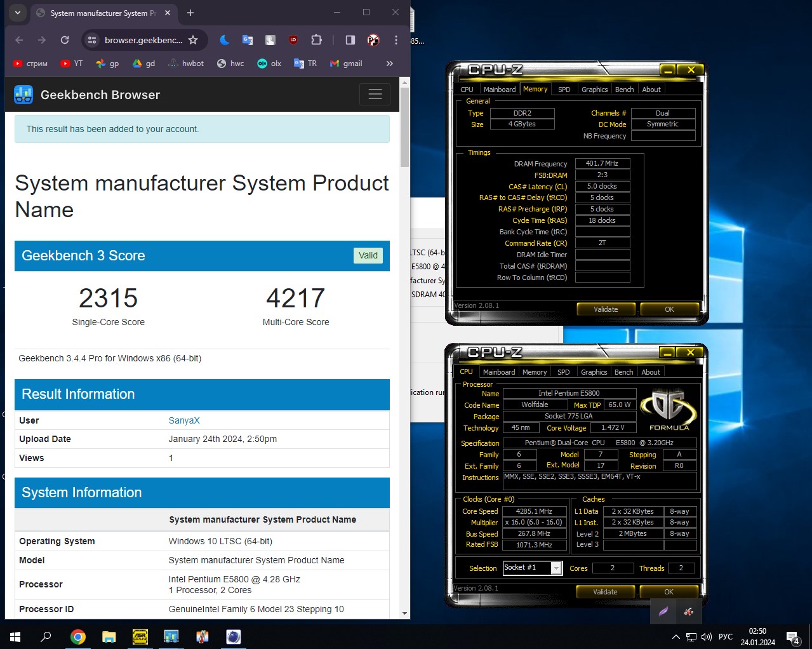Show more bookmarks with the double chevron

[390, 64]
